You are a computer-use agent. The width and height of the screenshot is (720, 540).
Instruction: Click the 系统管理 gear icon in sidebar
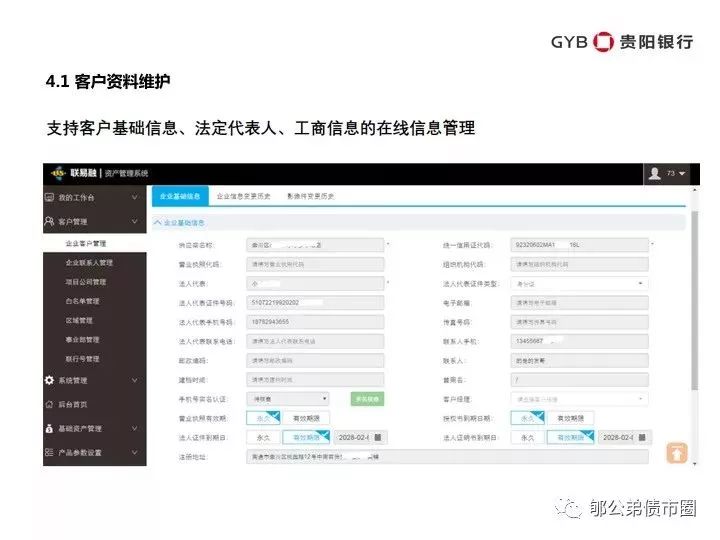click(49, 380)
